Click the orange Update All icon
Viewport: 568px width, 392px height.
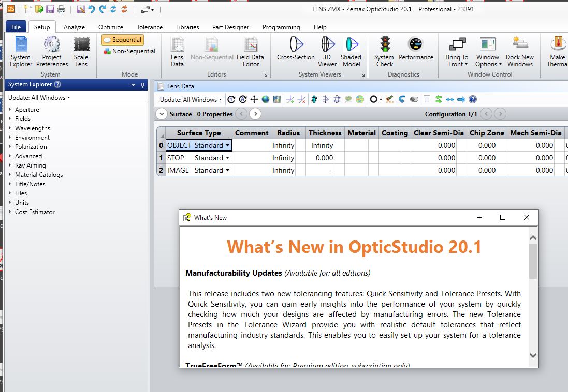coord(124,9)
